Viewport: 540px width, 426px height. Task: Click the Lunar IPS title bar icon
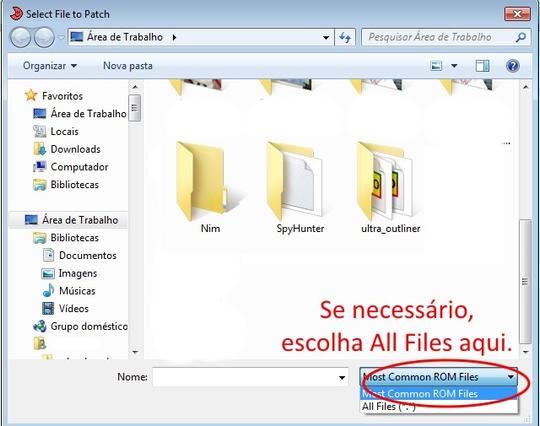[x=16, y=14]
